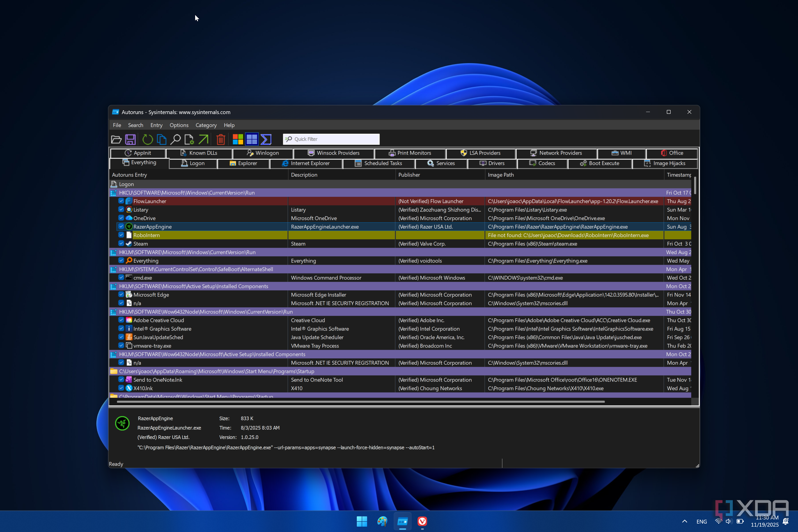798x532 pixels.
Task: Toggle Hide Microsoft Entries colored logo icon
Action: [x=238, y=139]
